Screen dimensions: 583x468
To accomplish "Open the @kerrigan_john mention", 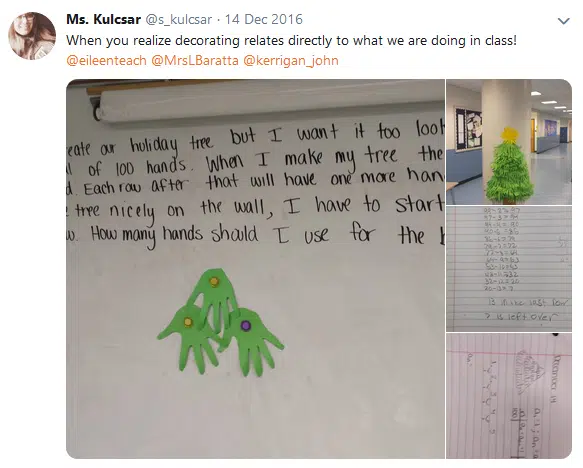I will [x=291, y=60].
